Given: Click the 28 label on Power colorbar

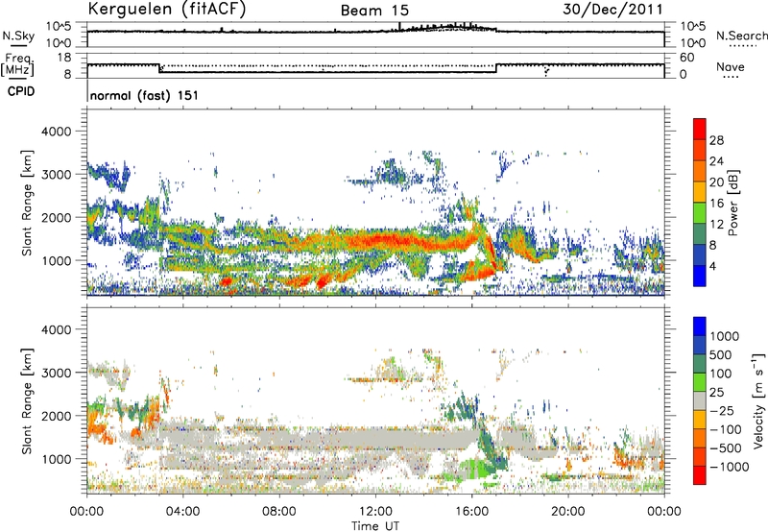Looking at the screenshot, I should point(716,140).
